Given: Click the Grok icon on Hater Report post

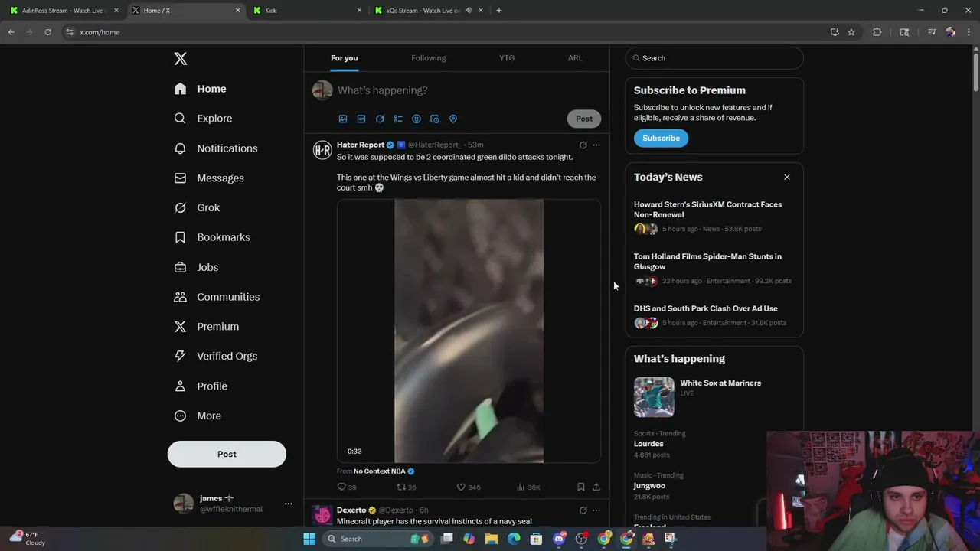Looking at the screenshot, I should (583, 145).
